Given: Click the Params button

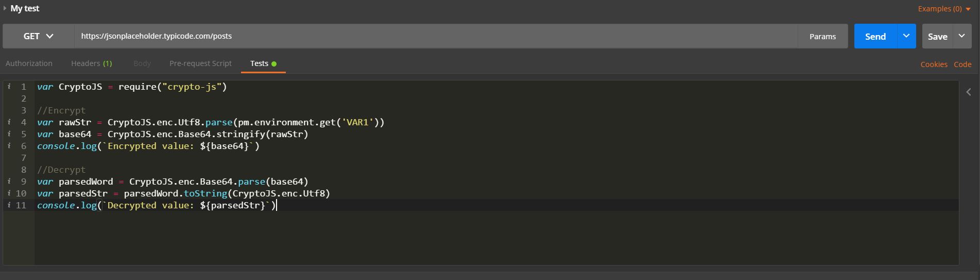Looking at the screenshot, I should (x=822, y=36).
